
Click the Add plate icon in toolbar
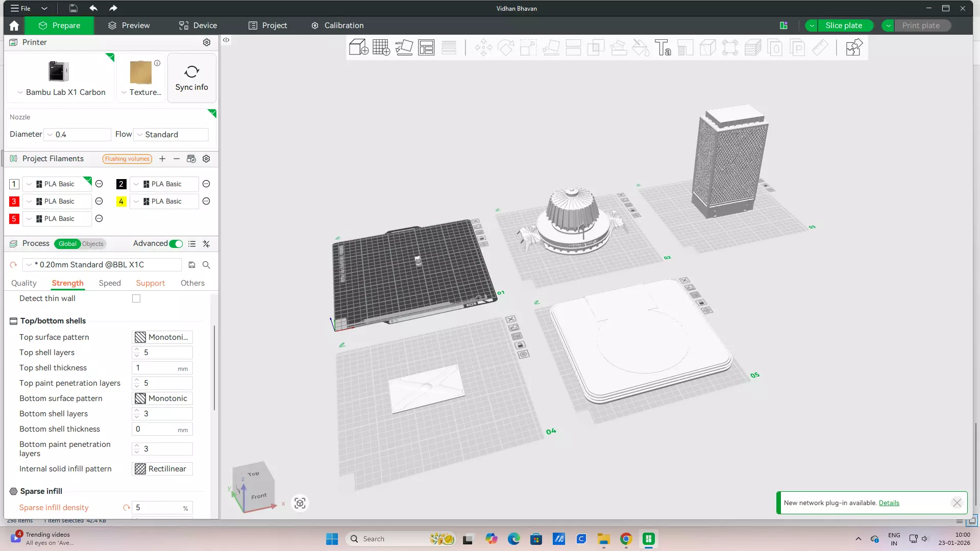[x=381, y=47]
